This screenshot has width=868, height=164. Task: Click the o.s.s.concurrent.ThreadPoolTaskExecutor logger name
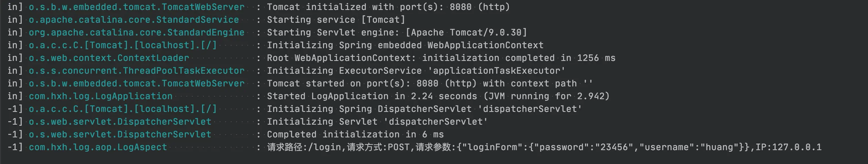pyautogui.click(x=136, y=71)
